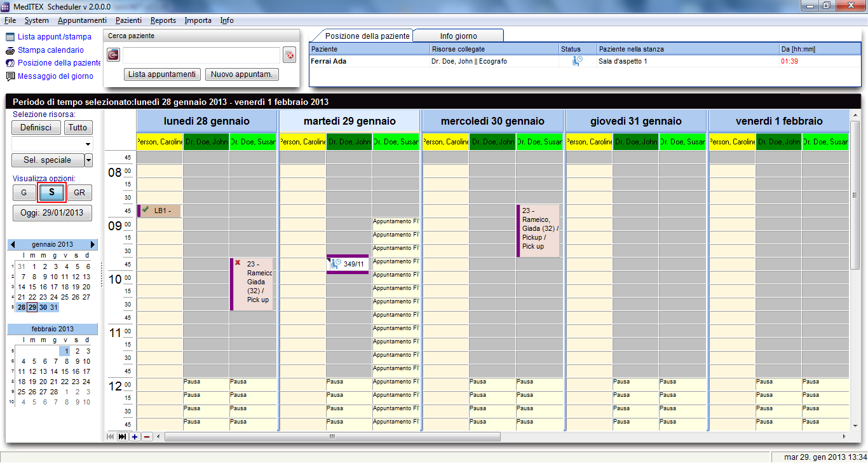Open the Lista appunt./stampa link
Screen dimensions: 868x463
pos(55,37)
